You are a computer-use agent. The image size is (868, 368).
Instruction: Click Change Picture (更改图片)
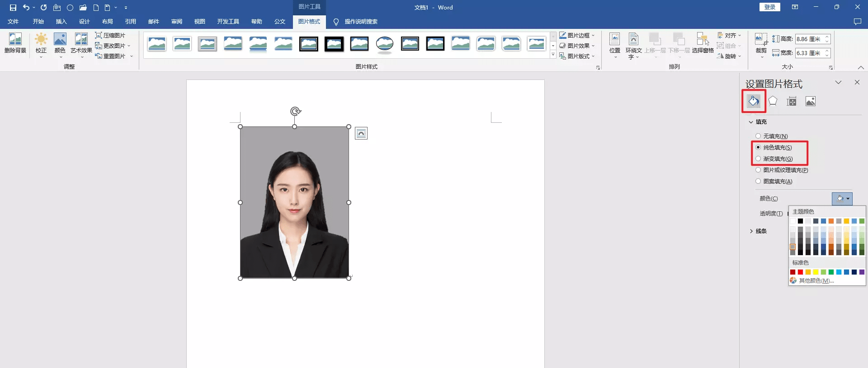click(x=113, y=46)
